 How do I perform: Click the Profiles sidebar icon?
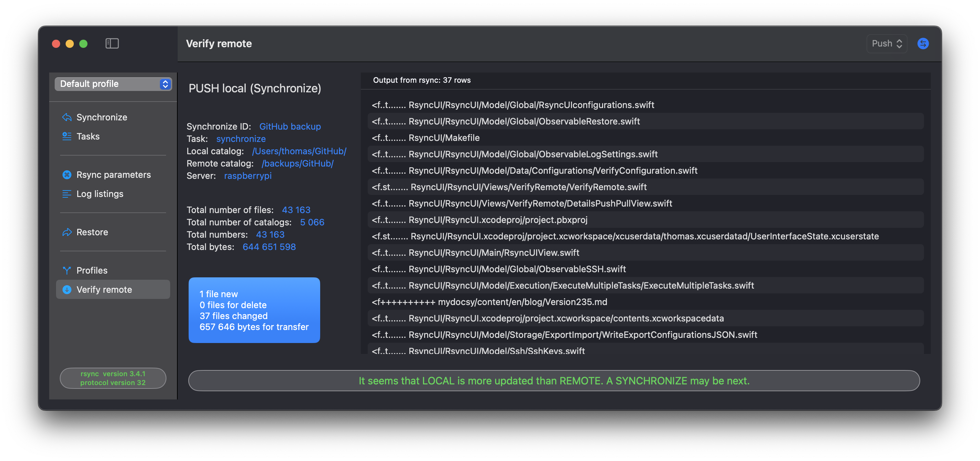(67, 270)
